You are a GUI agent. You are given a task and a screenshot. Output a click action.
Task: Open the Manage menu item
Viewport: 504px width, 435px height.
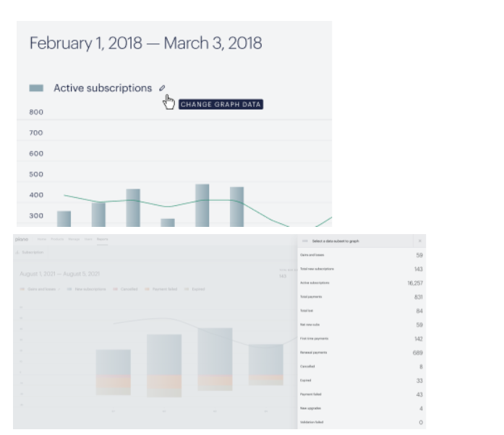coord(74,239)
